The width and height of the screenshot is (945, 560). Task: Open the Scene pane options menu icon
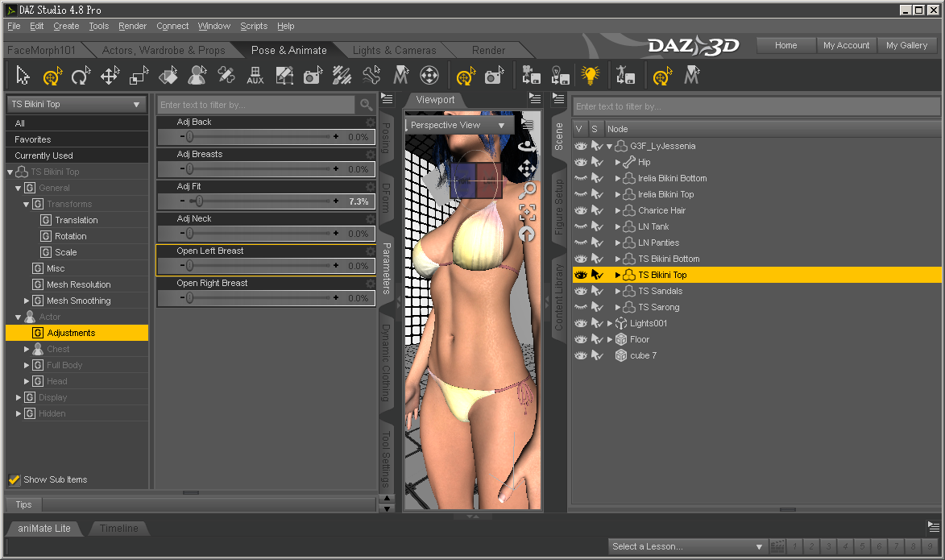[x=558, y=99]
